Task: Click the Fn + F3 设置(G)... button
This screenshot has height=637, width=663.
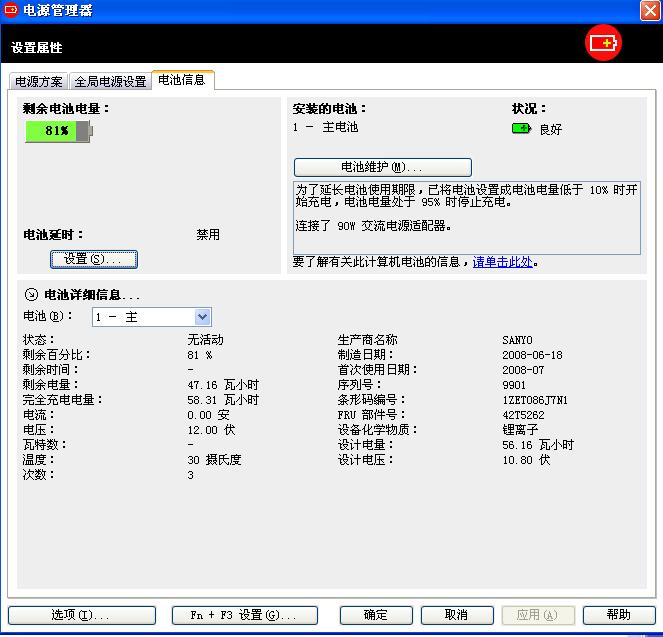Action: pos(244,615)
